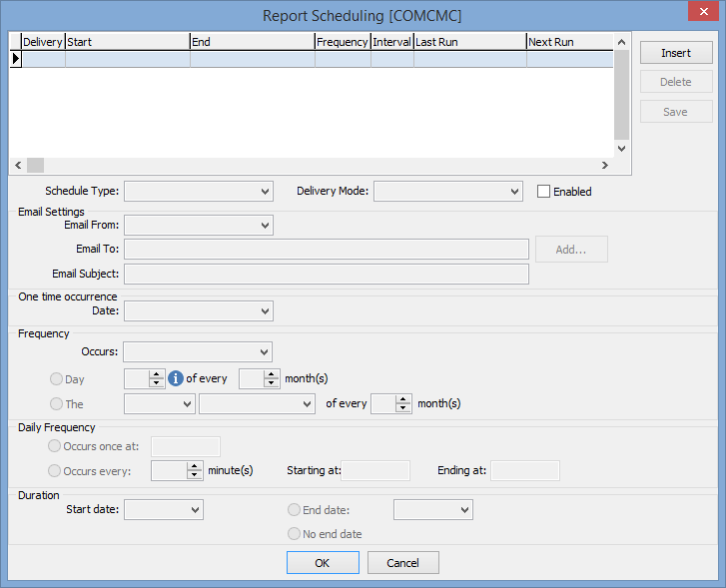Open the Schedule Type dropdown
Viewport: 726px width, 588px height.
(x=199, y=192)
